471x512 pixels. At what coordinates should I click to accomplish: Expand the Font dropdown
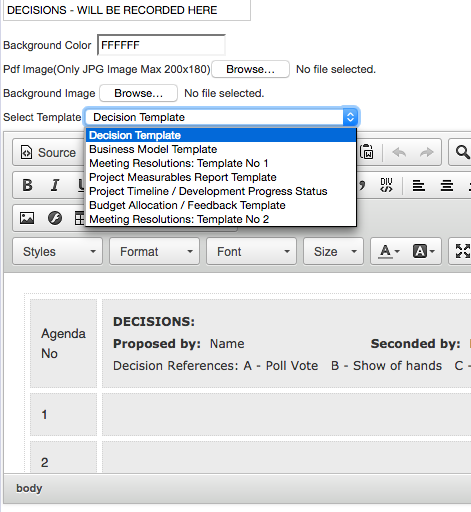point(251,252)
